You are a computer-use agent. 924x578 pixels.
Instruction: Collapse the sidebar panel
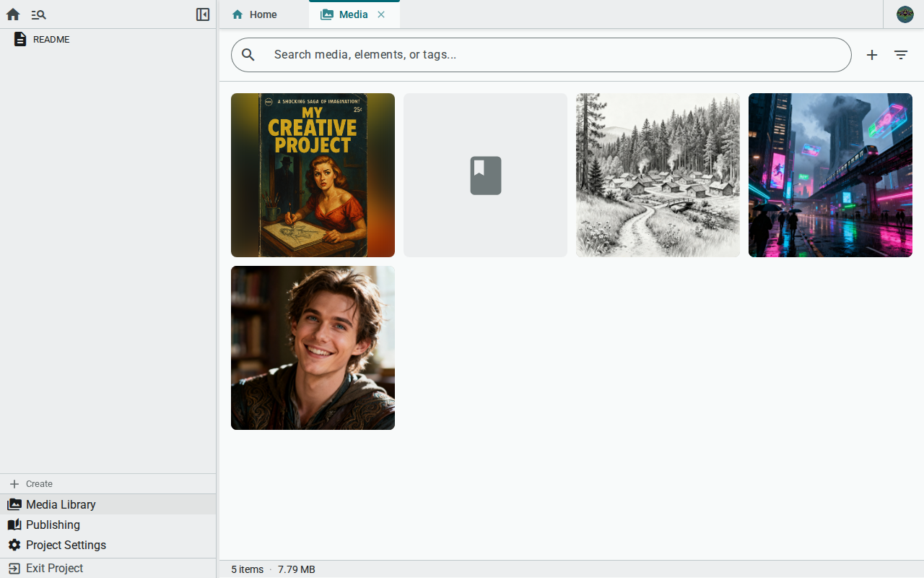click(203, 14)
